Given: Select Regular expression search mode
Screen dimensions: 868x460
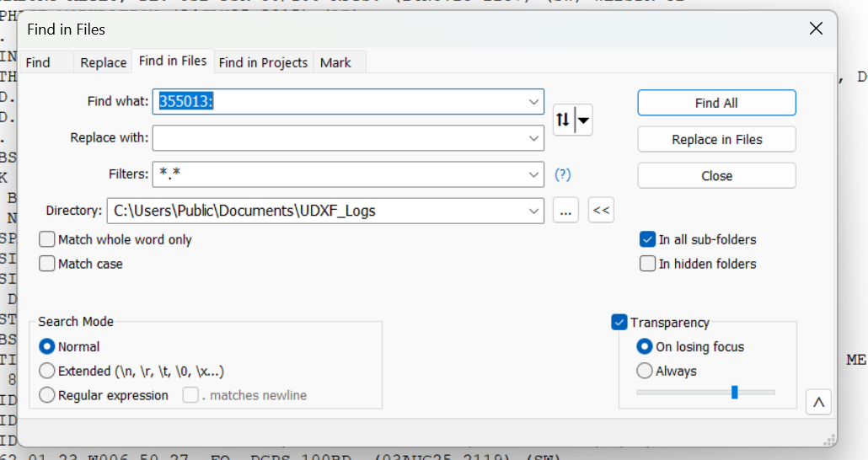Looking at the screenshot, I should (47, 395).
